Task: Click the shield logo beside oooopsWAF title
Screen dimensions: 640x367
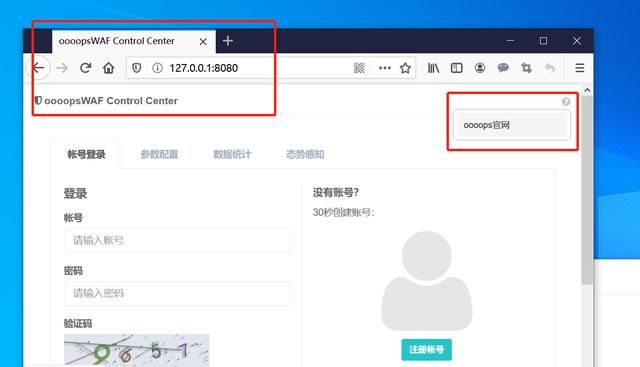Action: tap(38, 100)
